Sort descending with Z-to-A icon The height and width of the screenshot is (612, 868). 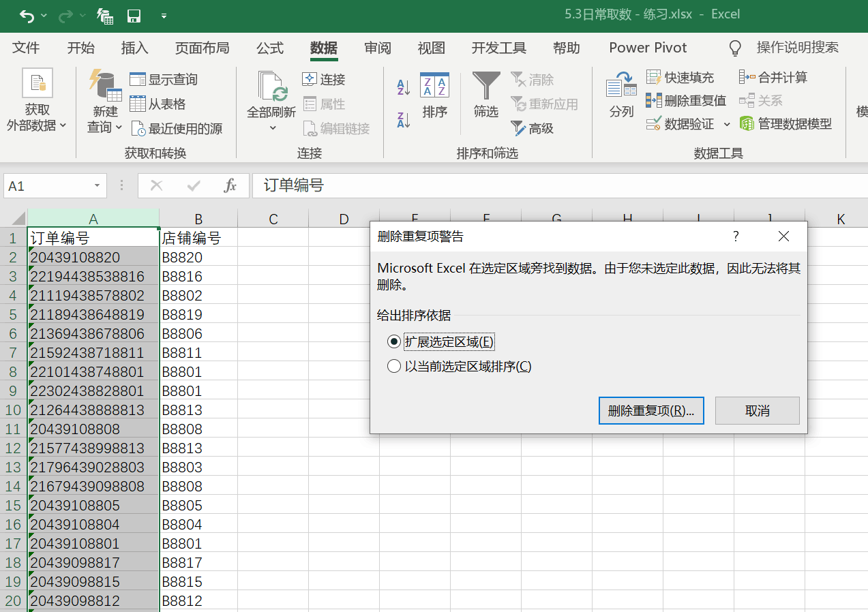[404, 120]
